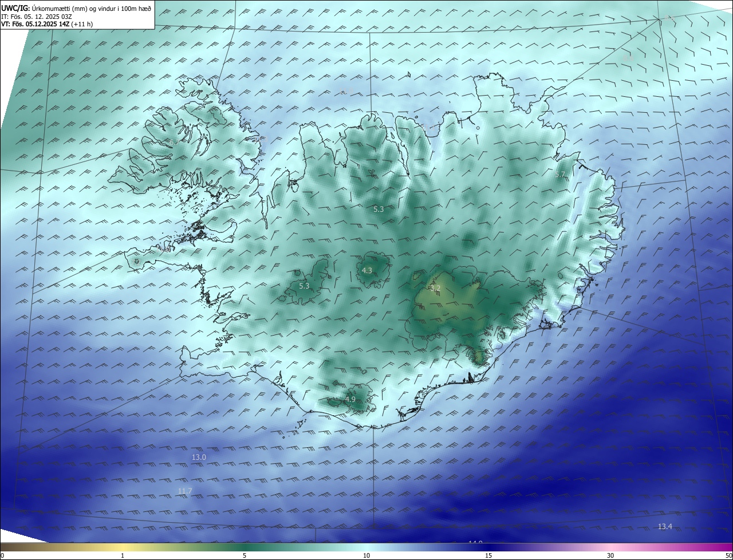Select the 4.9 value label near the south coast
This screenshot has width=733, height=560.
pyautogui.click(x=350, y=399)
